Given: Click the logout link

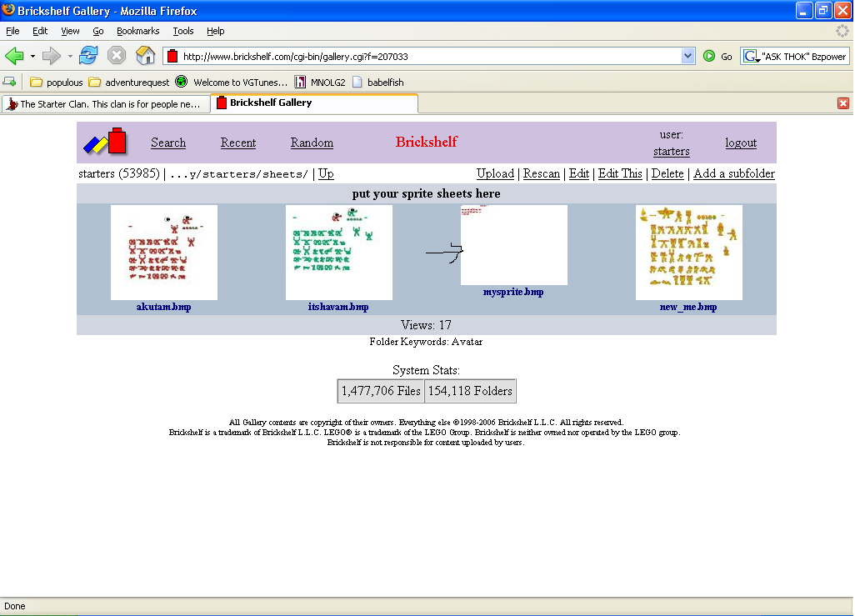Looking at the screenshot, I should (x=741, y=143).
